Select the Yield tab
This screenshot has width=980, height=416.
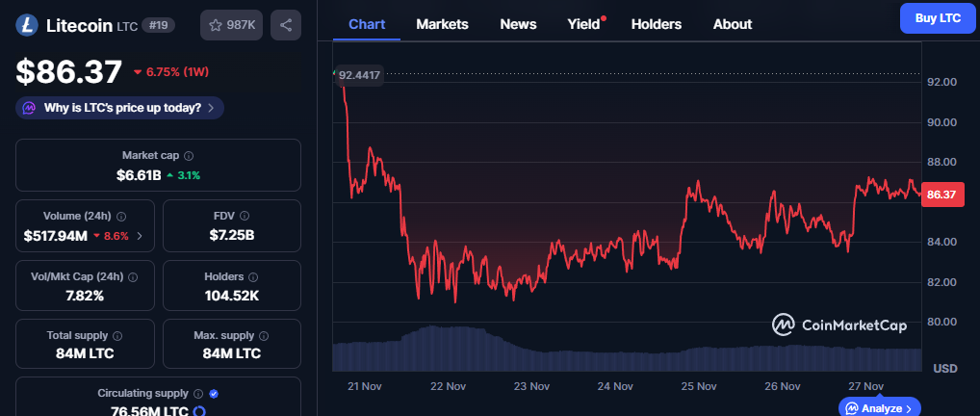pyautogui.click(x=583, y=24)
